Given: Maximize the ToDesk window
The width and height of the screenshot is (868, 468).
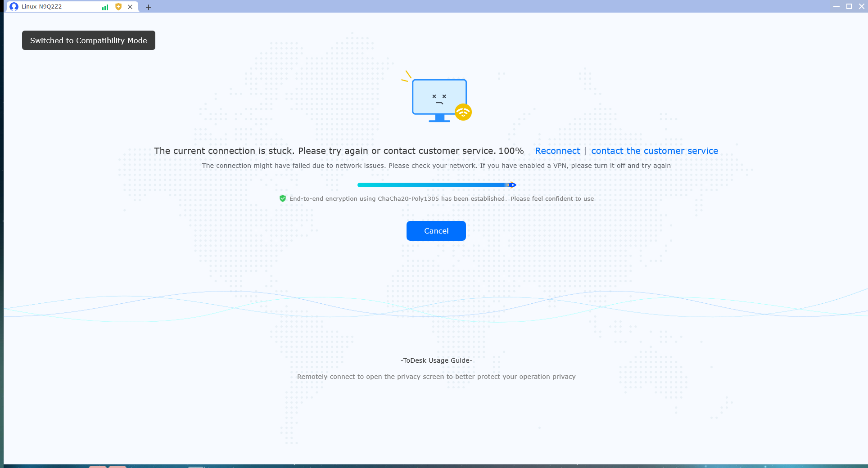Looking at the screenshot, I should (849, 6).
